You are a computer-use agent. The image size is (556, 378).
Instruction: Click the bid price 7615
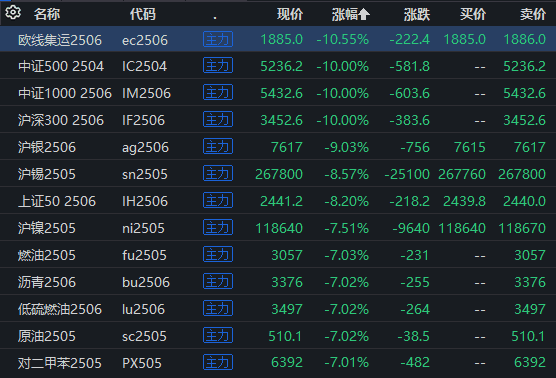[x=470, y=147]
